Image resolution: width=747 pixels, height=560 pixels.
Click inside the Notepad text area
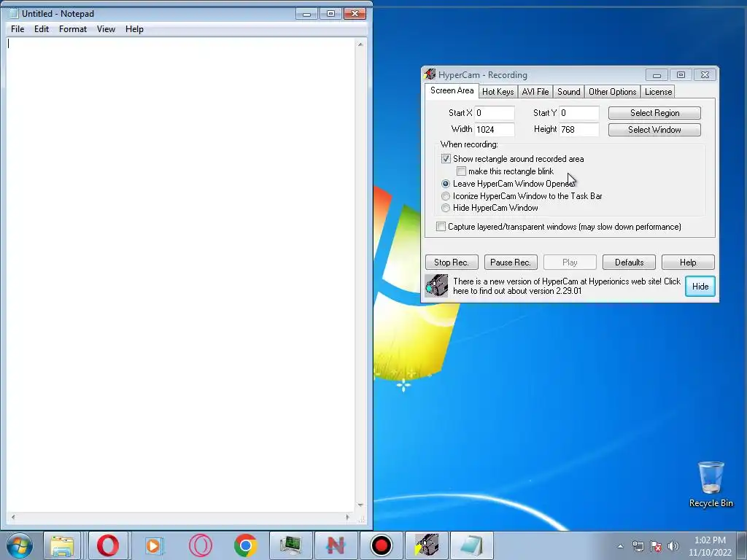[x=181, y=275]
